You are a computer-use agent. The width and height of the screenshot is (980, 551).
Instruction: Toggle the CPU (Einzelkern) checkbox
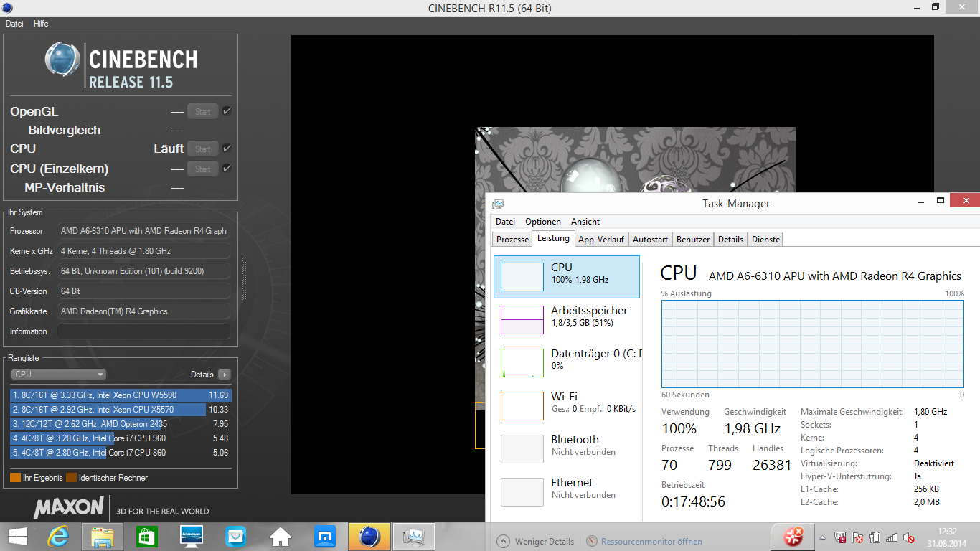tap(227, 169)
